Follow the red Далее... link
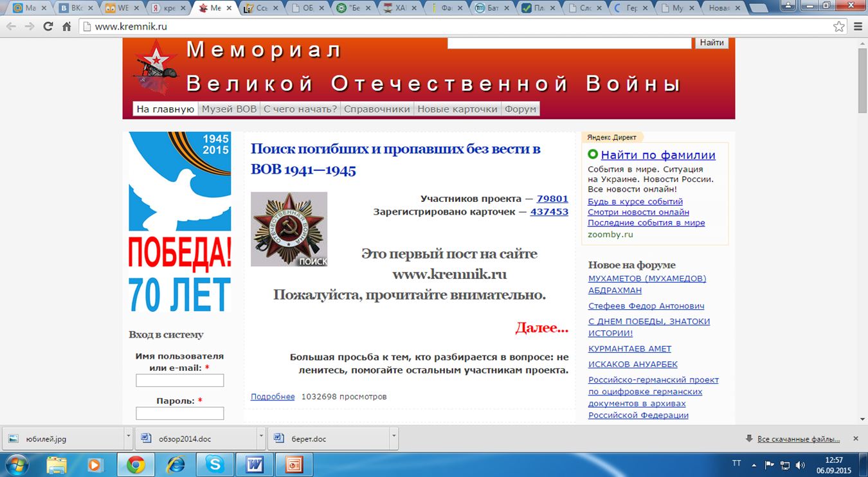 point(541,328)
